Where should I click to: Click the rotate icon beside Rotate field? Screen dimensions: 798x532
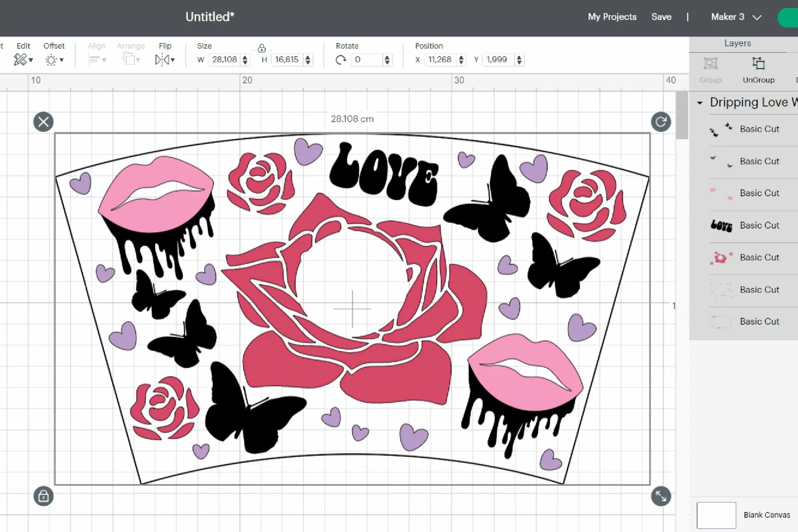pos(340,60)
